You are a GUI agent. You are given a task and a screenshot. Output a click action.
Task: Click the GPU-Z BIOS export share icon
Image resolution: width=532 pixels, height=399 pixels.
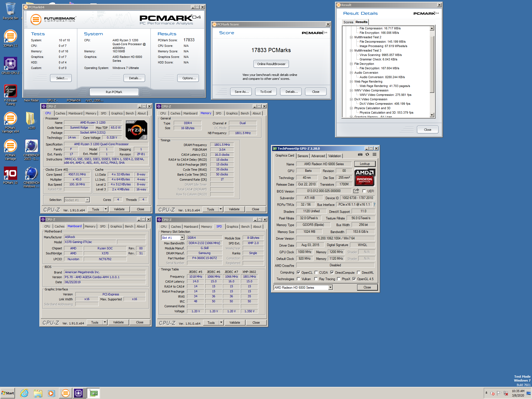pyautogui.click(x=356, y=191)
